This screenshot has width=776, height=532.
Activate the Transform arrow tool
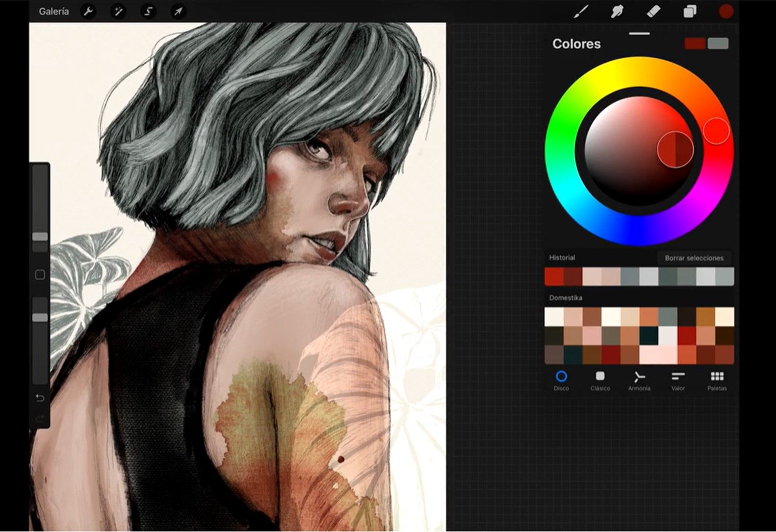coord(178,11)
